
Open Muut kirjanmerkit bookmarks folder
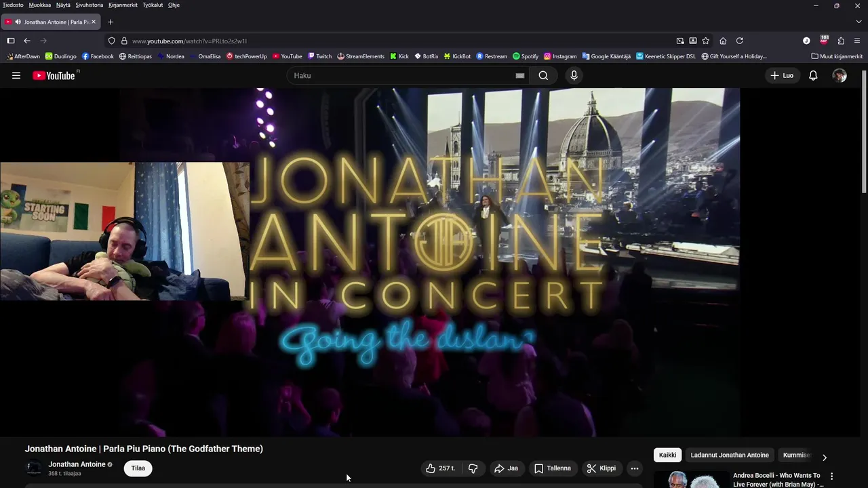(837, 56)
